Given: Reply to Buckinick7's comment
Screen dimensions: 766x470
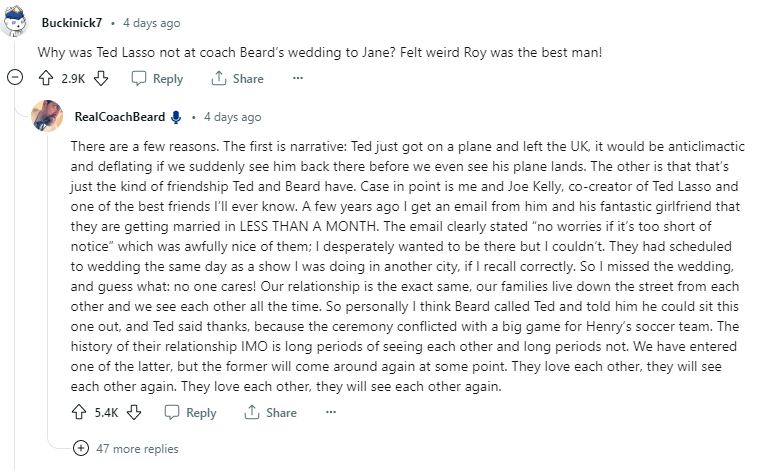Looking at the screenshot, I should (x=158, y=79).
